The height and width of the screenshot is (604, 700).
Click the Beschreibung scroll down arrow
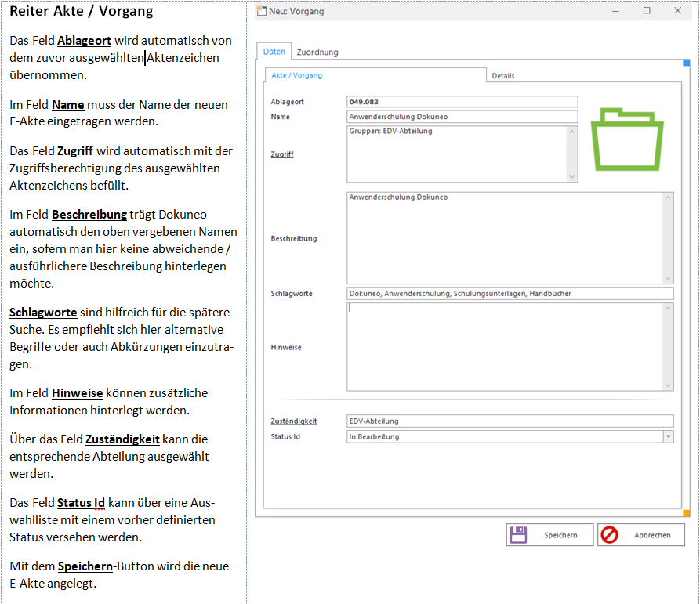pos(668,278)
